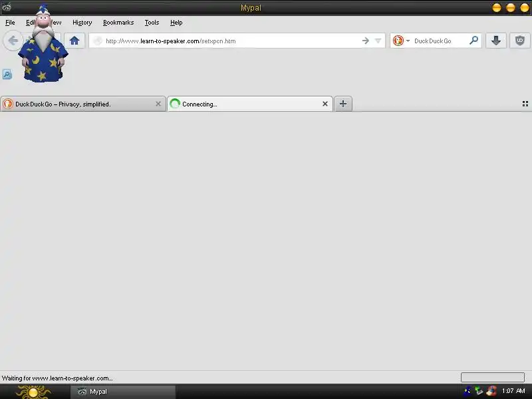The width and height of the screenshot is (532, 399).
Task: Click the status bar progress indicator
Action: (492, 377)
